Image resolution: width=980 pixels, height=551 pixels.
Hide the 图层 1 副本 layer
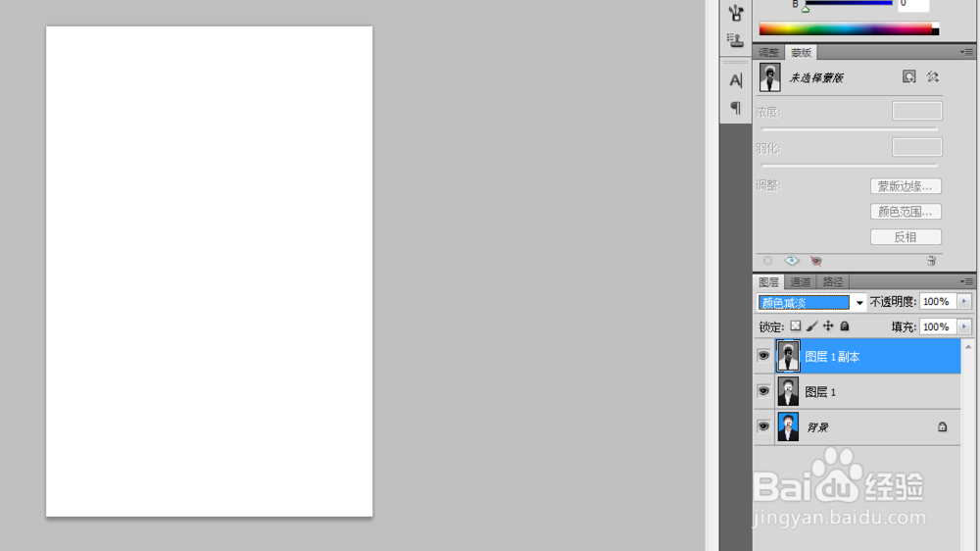(x=763, y=356)
